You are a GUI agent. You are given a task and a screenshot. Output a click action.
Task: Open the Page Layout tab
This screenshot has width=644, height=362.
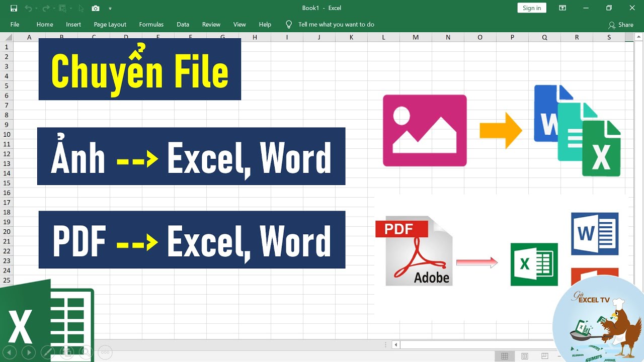click(110, 24)
